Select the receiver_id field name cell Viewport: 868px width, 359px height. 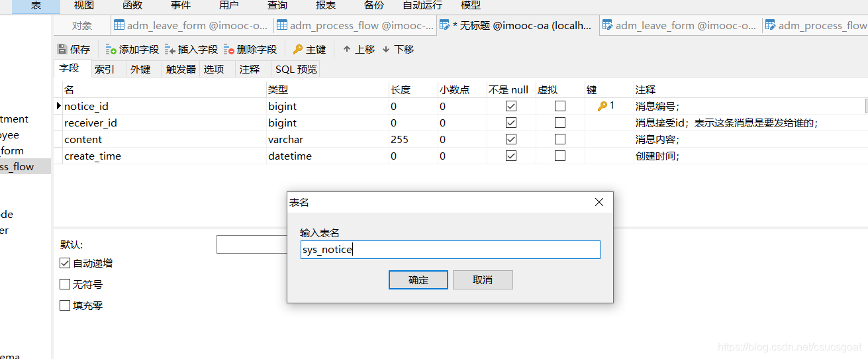164,123
